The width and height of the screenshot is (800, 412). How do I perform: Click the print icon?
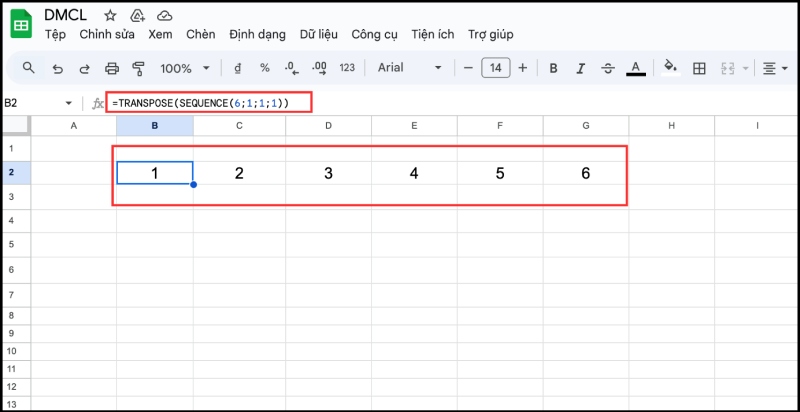(112, 68)
